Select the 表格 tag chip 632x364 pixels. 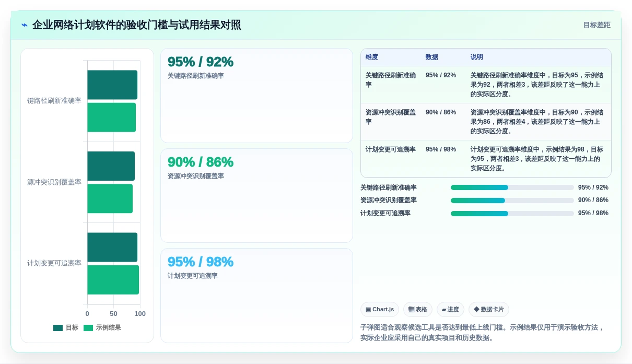pos(418,310)
